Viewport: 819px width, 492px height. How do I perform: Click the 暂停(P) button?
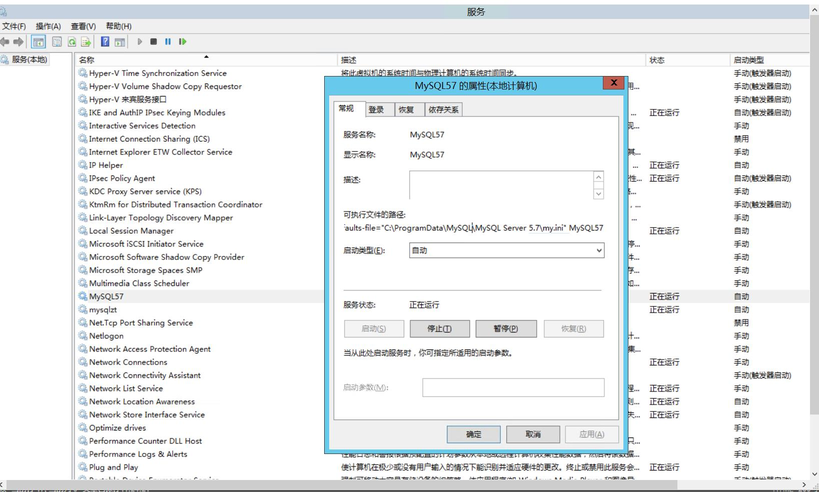(x=506, y=329)
